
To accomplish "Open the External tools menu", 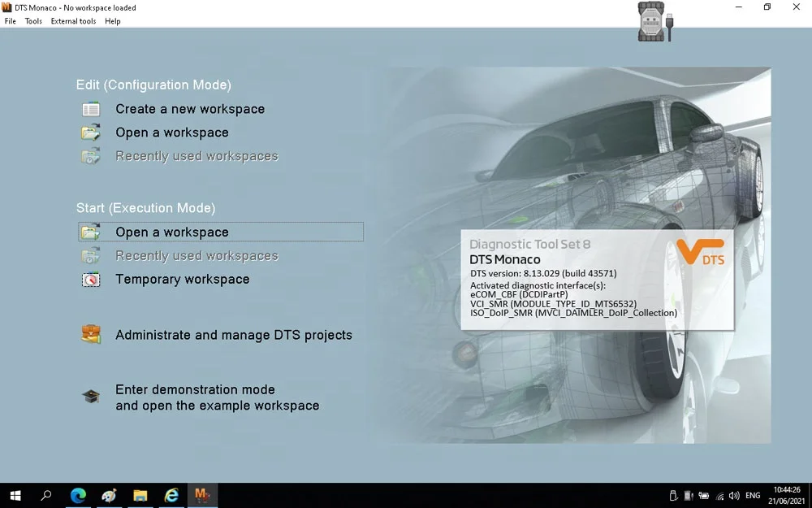I will (x=73, y=21).
